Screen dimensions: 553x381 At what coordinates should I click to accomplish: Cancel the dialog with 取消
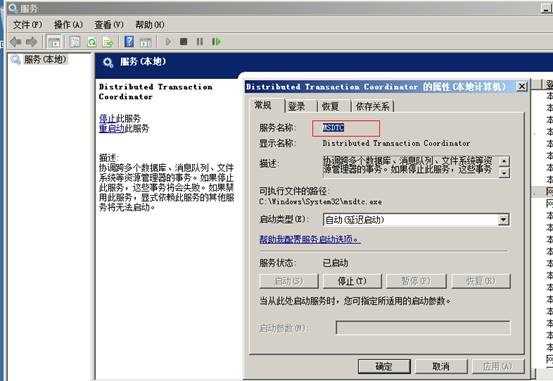click(441, 367)
